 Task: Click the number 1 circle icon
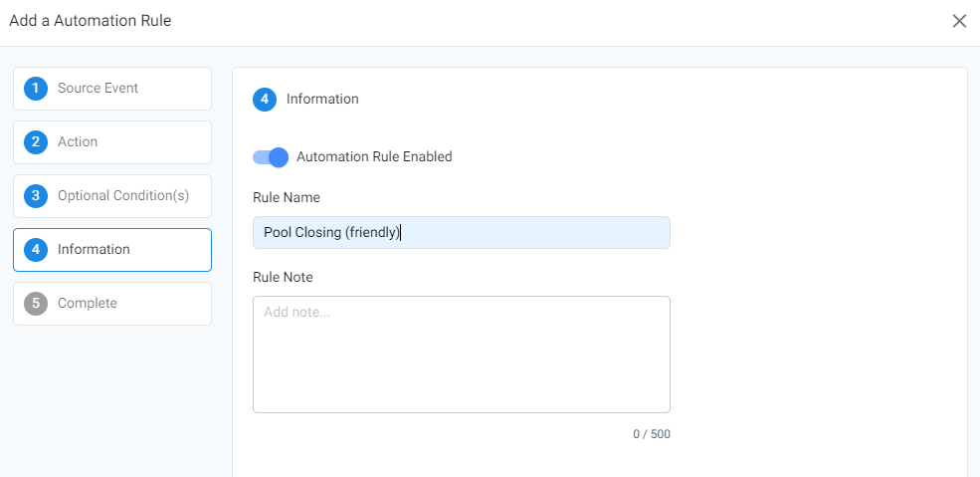coord(36,89)
